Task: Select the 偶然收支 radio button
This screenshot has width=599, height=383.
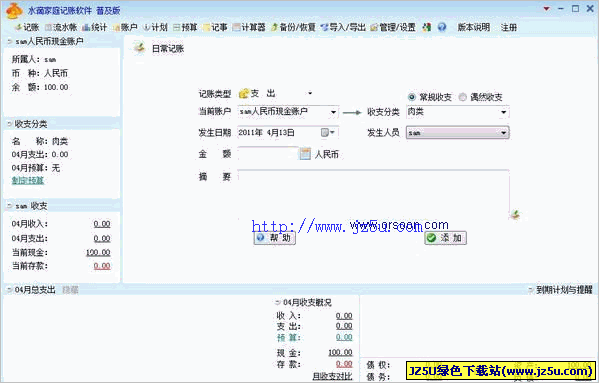Action: (x=463, y=97)
